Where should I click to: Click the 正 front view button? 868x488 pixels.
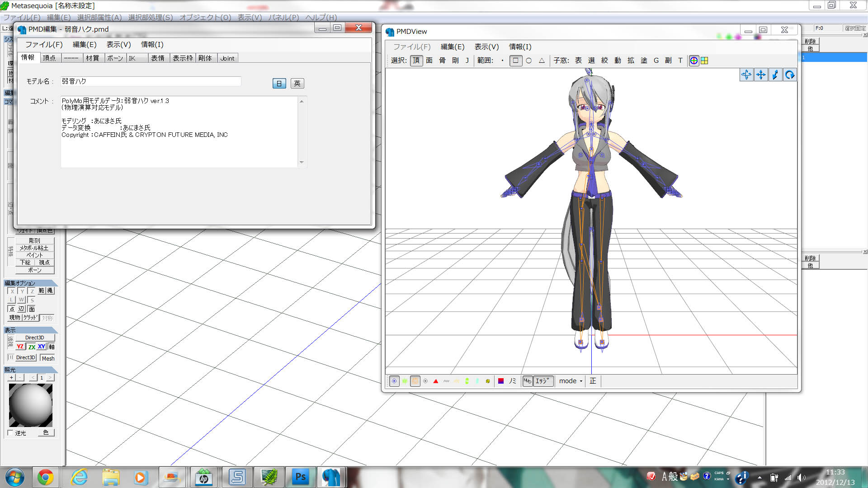click(x=593, y=381)
